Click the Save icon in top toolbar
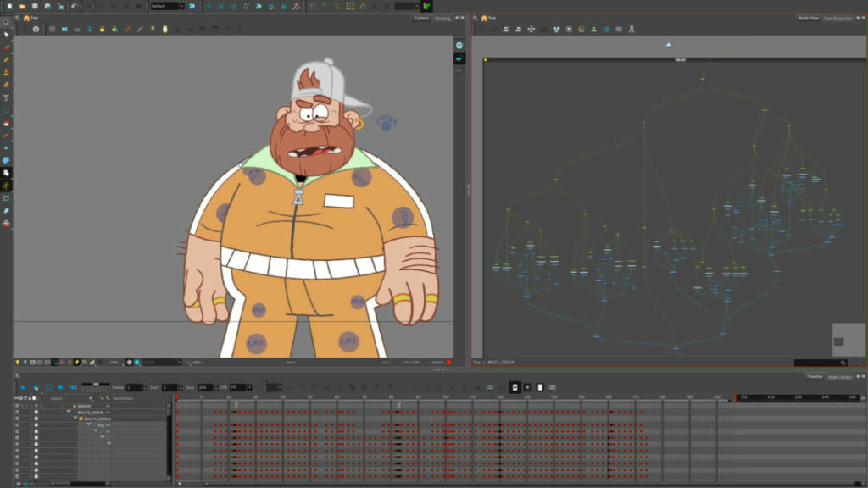 coord(35,6)
